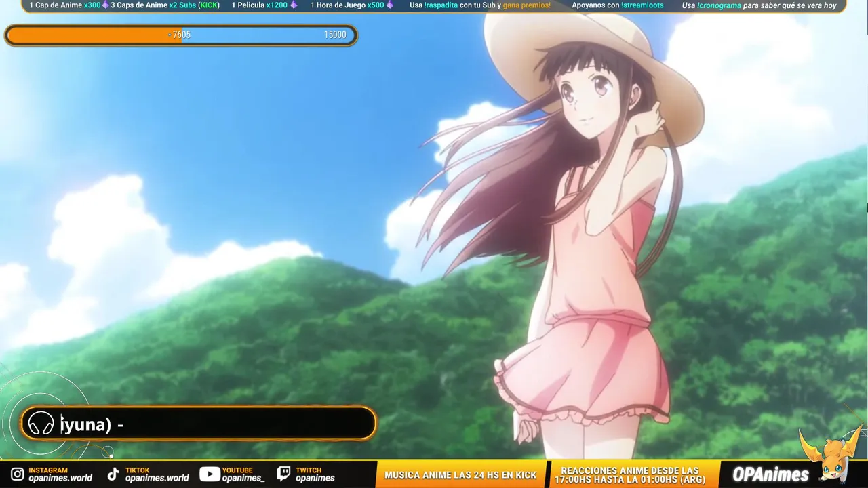
Task: Click the purple bits gem after x1200
Action: pos(294,5)
